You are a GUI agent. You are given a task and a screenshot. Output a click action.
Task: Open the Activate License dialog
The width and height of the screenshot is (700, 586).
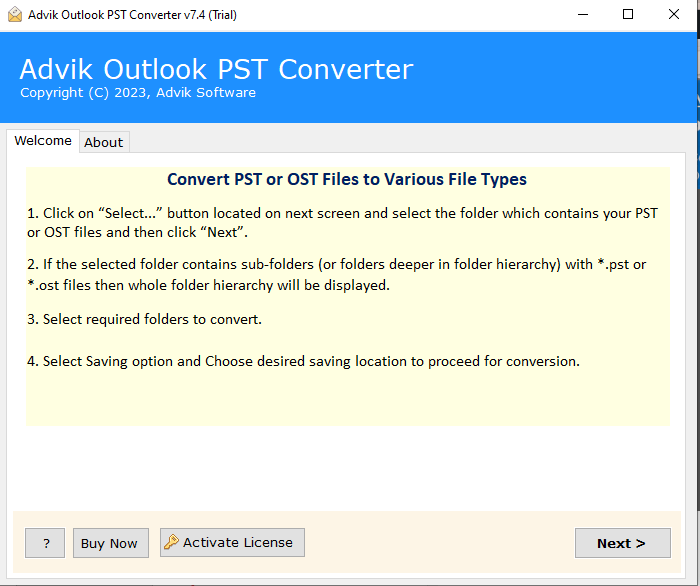click(x=232, y=543)
